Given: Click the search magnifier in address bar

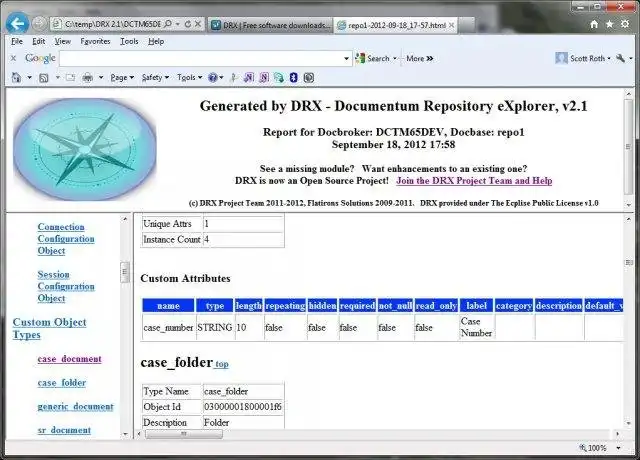Looking at the screenshot, I should [x=168, y=24].
